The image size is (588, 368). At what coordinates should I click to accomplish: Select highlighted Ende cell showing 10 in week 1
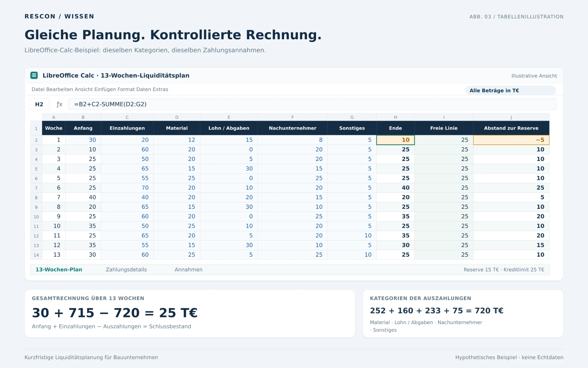pyautogui.click(x=395, y=140)
